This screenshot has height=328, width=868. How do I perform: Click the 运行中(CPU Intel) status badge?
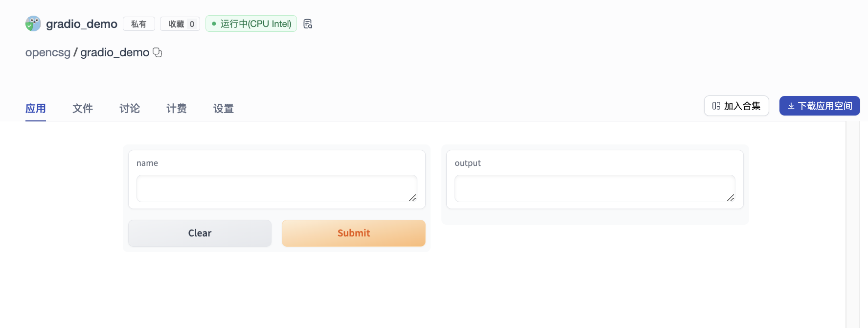pos(251,24)
